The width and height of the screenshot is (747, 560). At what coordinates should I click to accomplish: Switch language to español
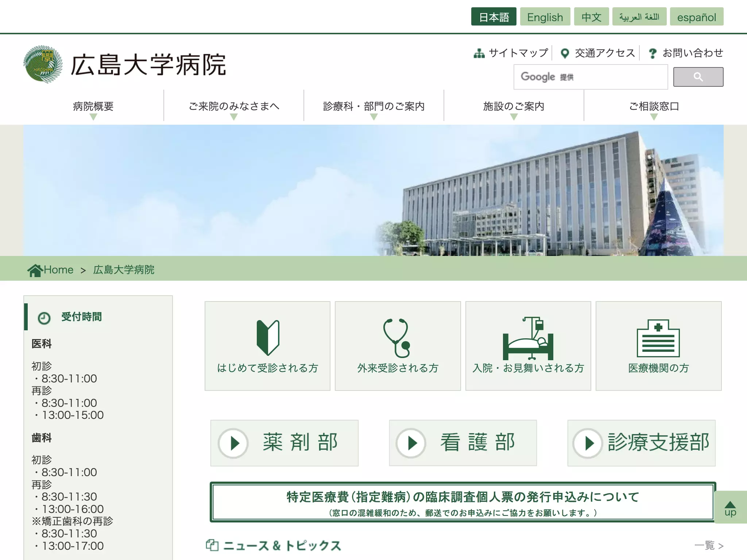[697, 17]
